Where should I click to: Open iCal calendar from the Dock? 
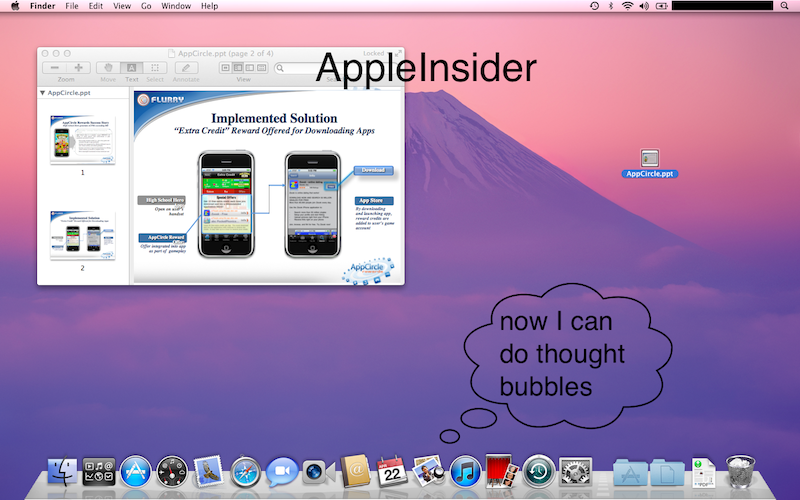pyautogui.click(x=392, y=471)
